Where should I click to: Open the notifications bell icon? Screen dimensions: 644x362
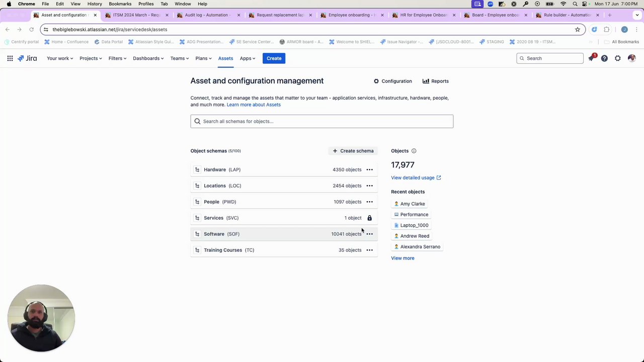pyautogui.click(x=592, y=58)
